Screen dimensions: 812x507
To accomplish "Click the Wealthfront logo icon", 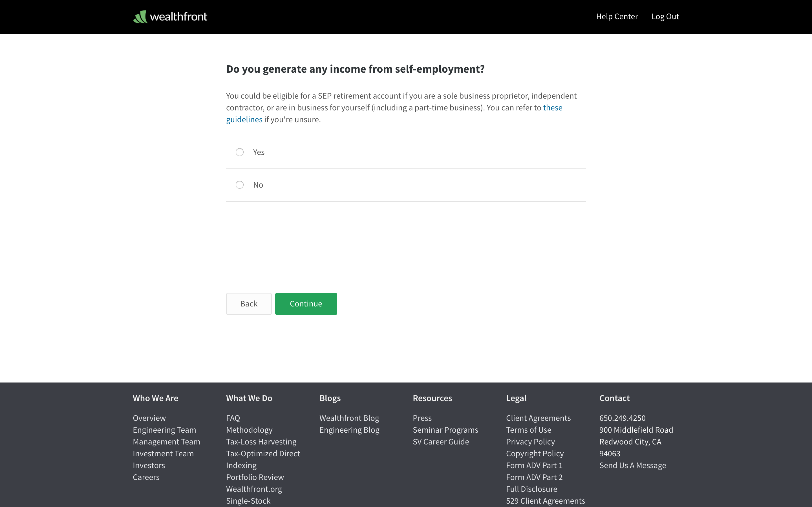I will click(x=140, y=17).
